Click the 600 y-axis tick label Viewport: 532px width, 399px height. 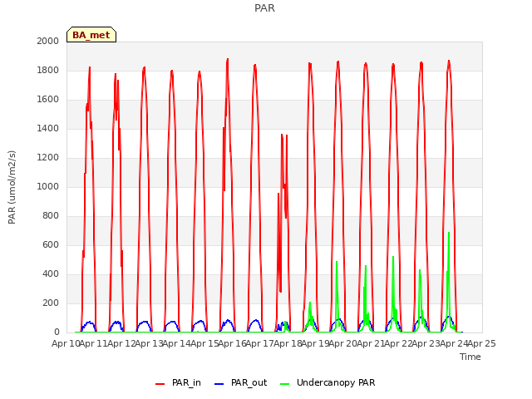click(51, 245)
